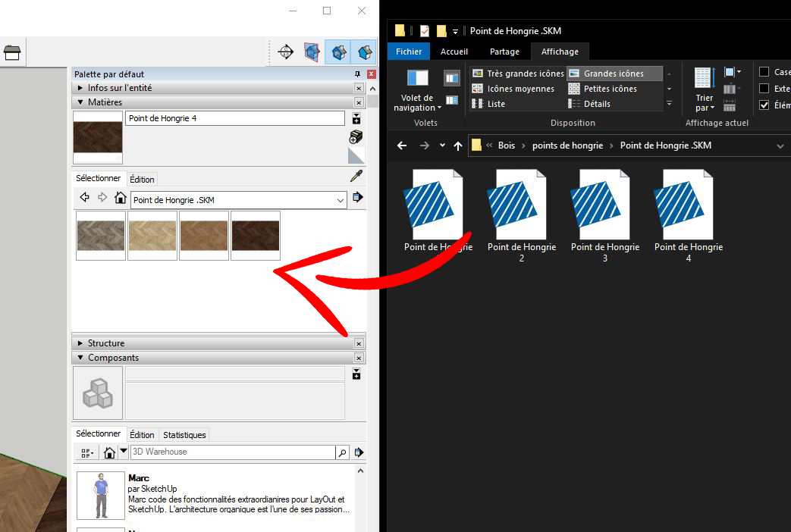This screenshot has height=532, width=791.
Task: Close the Infos sur l'entité panel
Action: tap(359, 88)
